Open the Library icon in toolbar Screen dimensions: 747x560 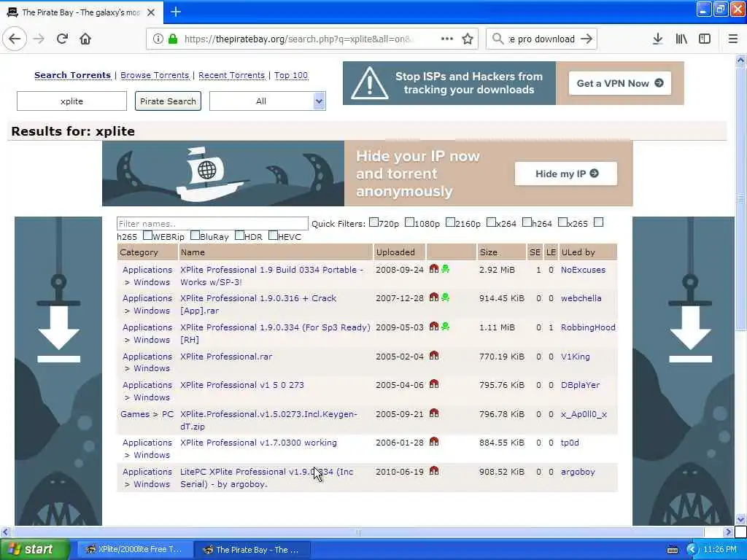point(681,39)
